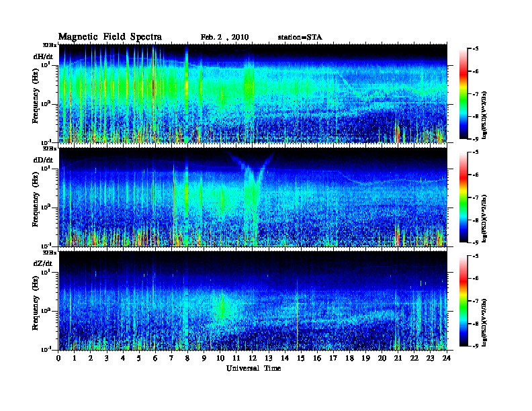Click the hour 4 tick label on time axis

(x=123, y=358)
